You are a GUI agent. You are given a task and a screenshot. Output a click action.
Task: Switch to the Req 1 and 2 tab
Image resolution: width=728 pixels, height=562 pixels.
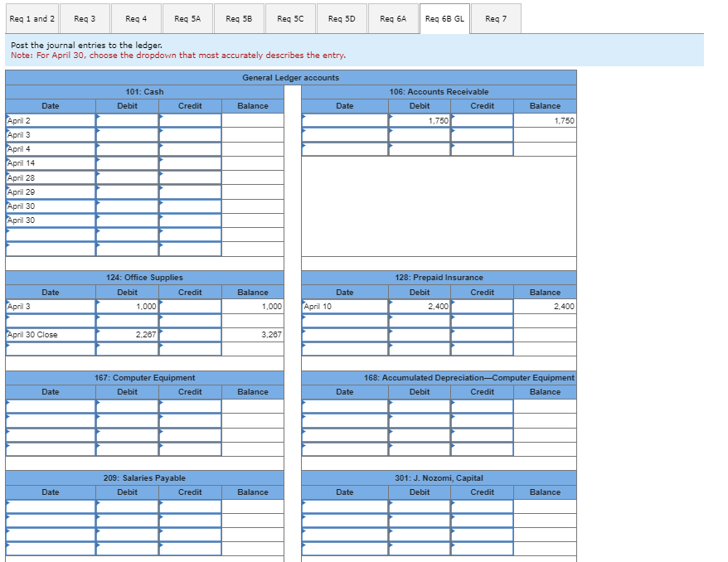pos(32,17)
